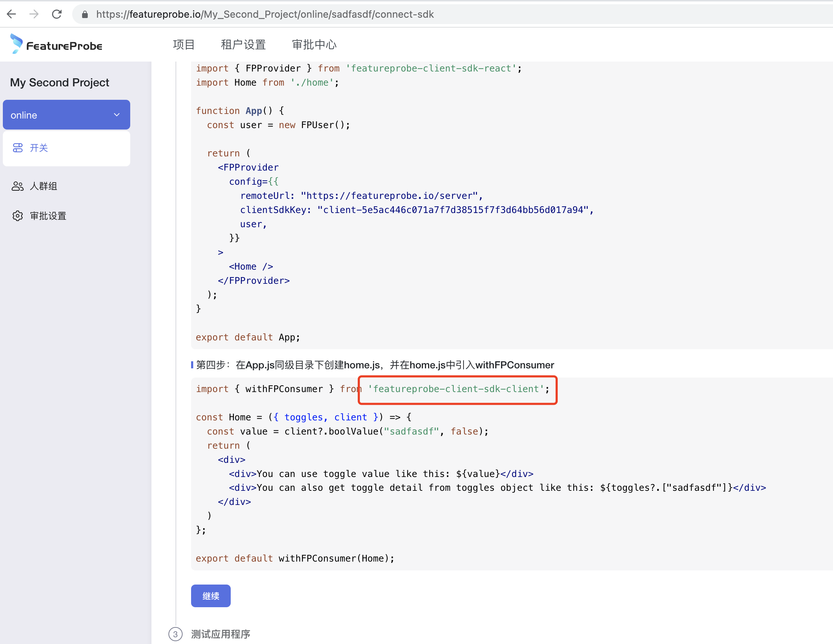Click 'export default App;' line
This screenshot has height=644, width=833.
pyautogui.click(x=248, y=337)
